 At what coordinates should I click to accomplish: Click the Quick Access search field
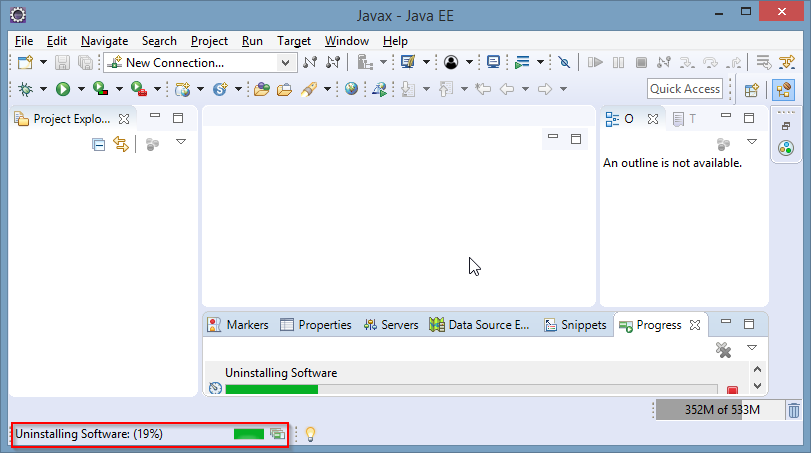[x=685, y=89]
